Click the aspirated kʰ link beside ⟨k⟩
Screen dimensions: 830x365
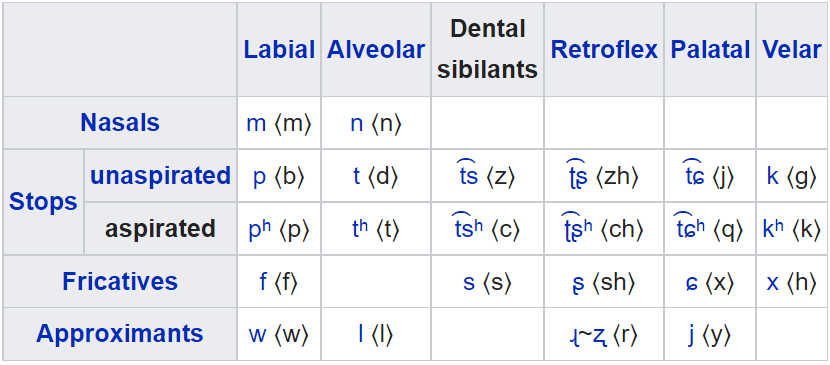click(x=774, y=229)
